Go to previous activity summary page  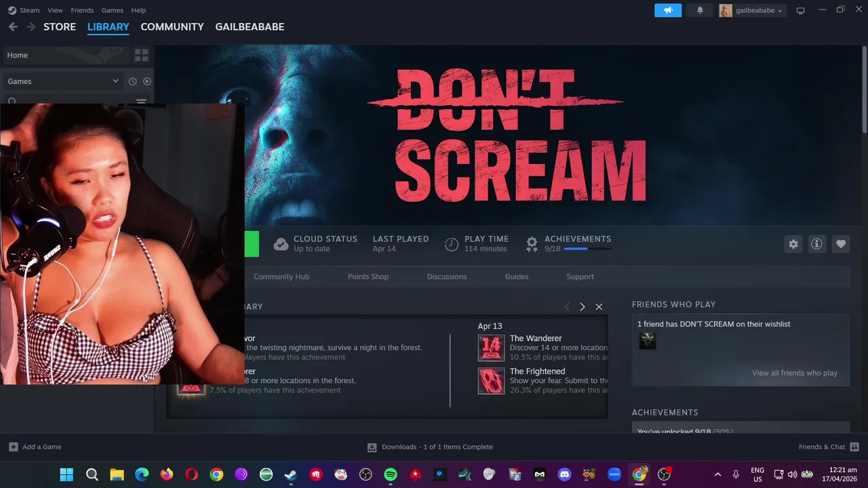[567, 307]
